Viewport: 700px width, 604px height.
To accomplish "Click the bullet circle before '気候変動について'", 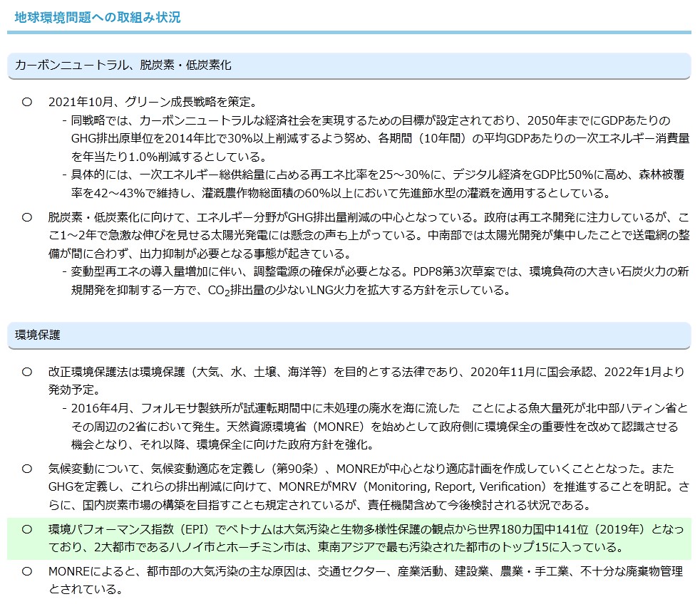I will pos(27,468).
